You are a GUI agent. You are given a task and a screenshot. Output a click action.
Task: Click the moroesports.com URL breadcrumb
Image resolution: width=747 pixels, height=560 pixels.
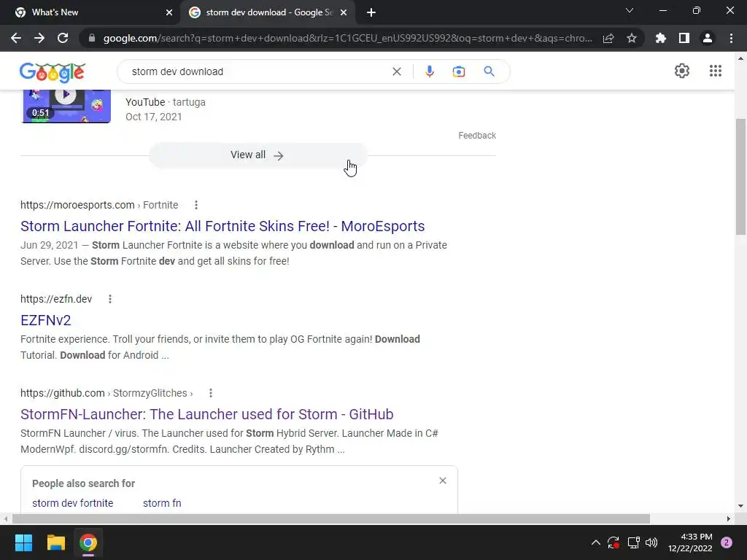(99, 205)
